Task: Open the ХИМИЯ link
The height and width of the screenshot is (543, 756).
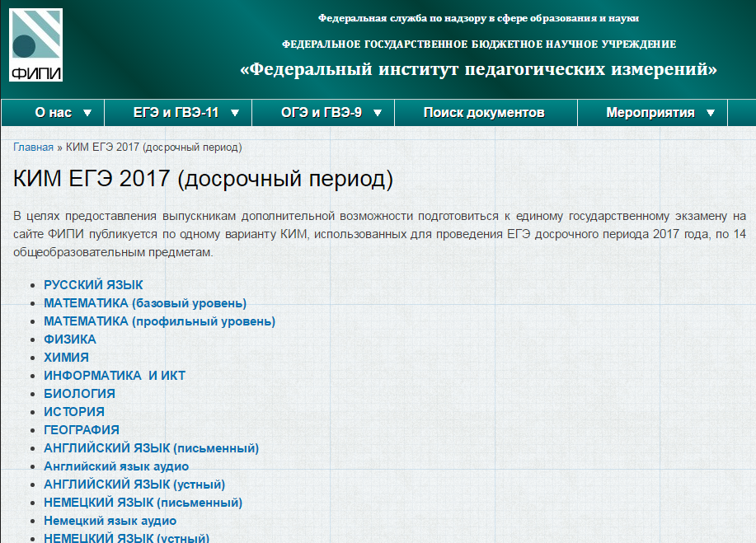Action: coord(67,358)
